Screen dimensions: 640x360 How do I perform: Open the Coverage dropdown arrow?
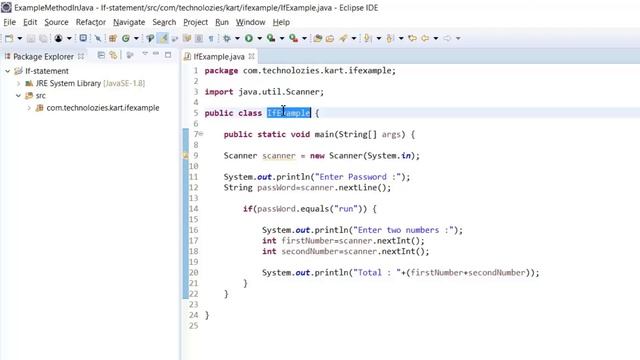click(x=282, y=38)
